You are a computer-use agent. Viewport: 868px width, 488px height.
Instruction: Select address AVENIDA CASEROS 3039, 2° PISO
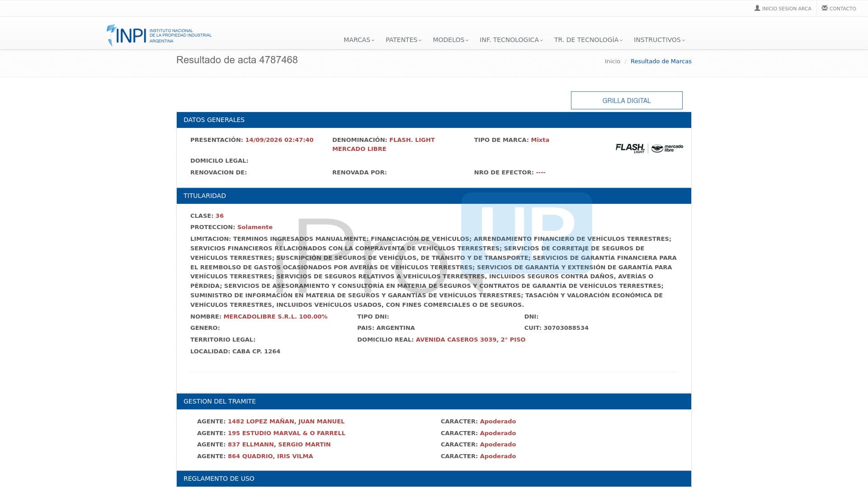coord(471,340)
